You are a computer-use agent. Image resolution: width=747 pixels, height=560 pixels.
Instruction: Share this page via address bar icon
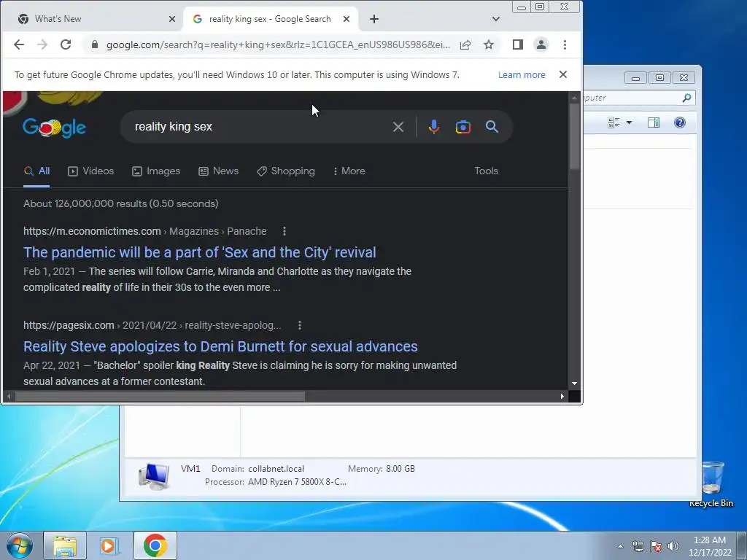click(465, 44)
